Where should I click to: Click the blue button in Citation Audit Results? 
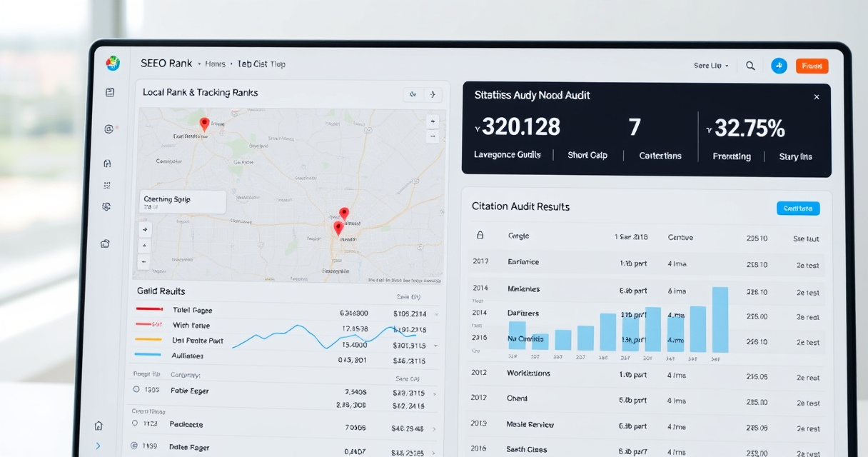pyautogui.click(x=798, y=209)
